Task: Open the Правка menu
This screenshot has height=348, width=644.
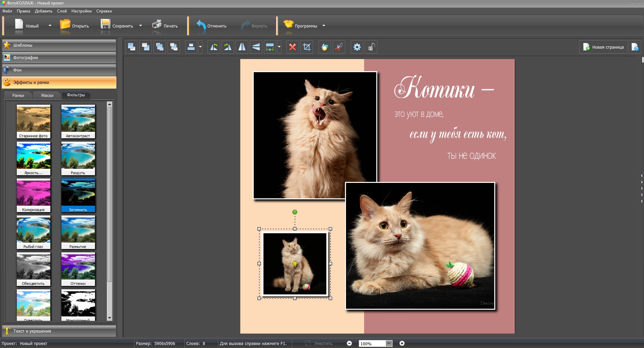Action: [x=23, y=11]
